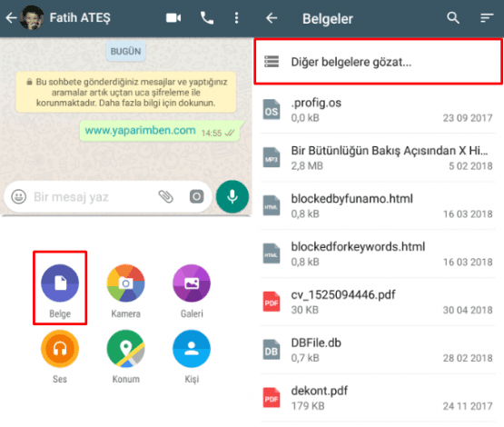
Task: Open the www.yaparimben.com link
Action: 140,130
